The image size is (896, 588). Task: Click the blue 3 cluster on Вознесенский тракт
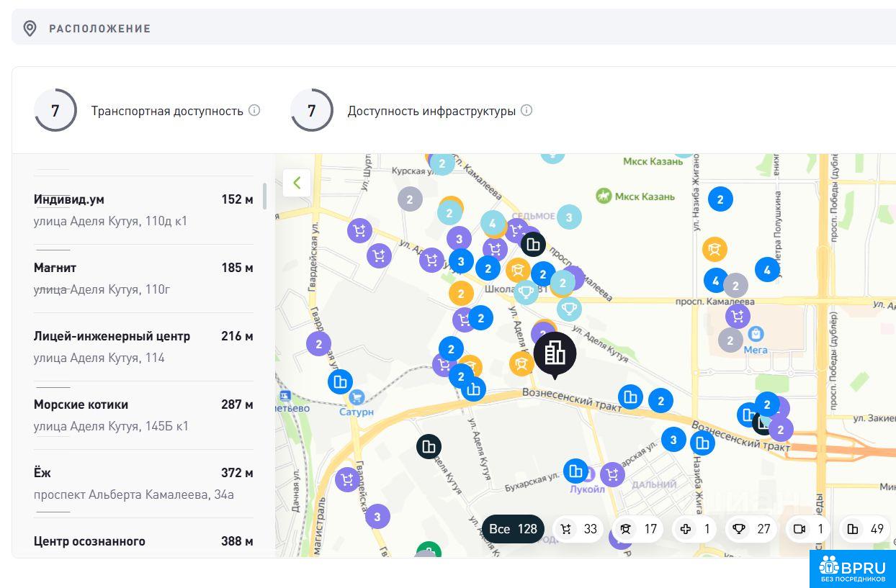[673, 439]
